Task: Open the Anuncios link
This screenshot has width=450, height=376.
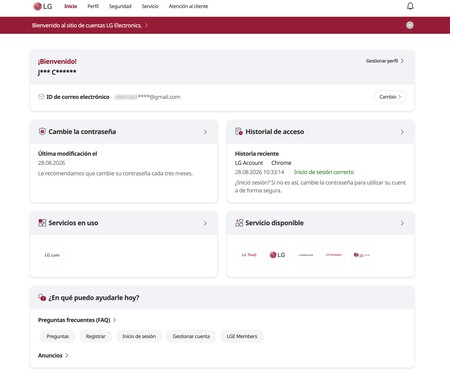Action: [x=53, y=355]
